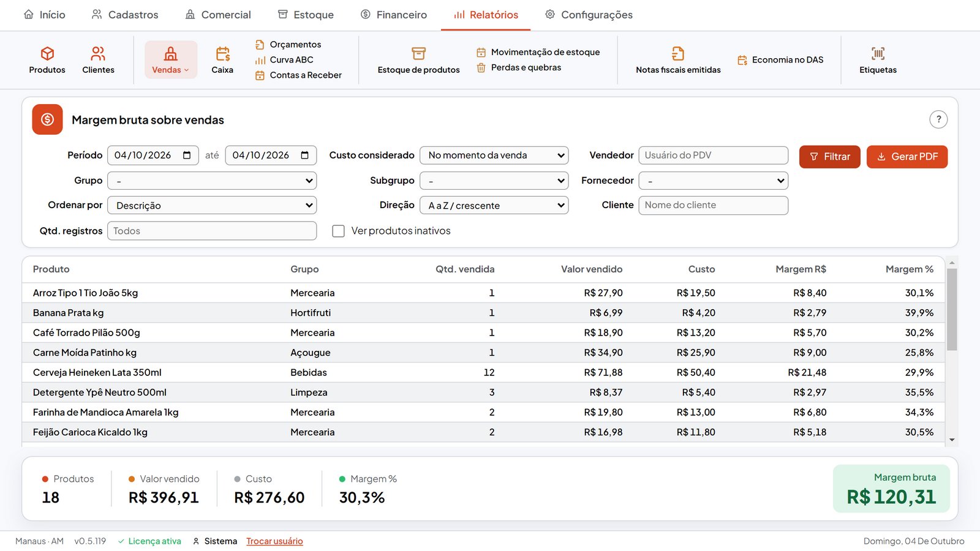The height and width of the screenshot is (551, 980).
Task: Open the Estoque menu
Action: 305,15
